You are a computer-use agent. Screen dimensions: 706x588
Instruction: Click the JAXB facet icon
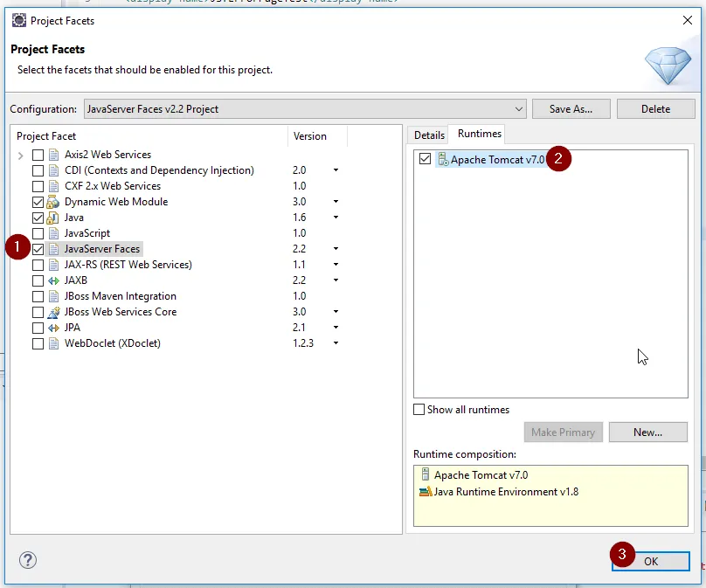pyautogui.click(x=54, y=280)
